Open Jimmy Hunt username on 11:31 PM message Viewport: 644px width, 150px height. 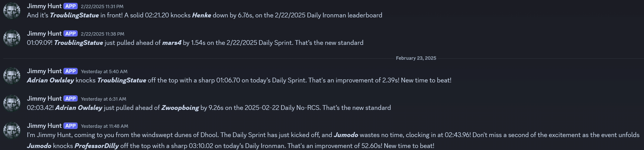(x=44, y=6)
